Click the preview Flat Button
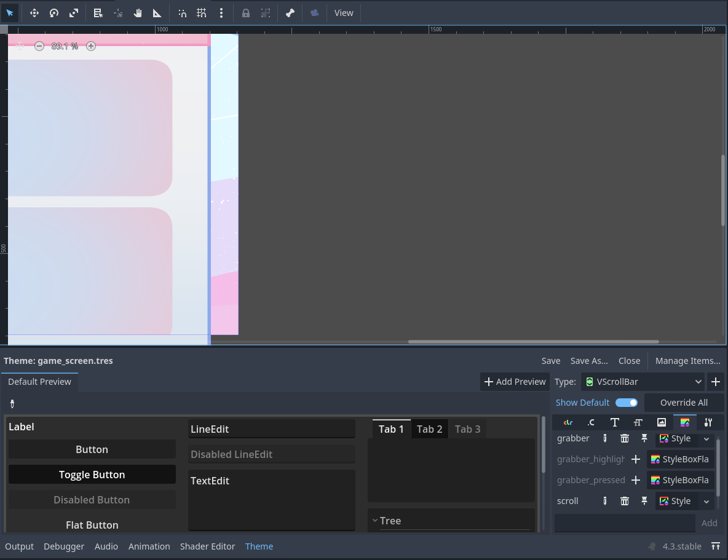The width and height of the screenshot is (728, 560). pyautogui.click(x=92, y=525)
